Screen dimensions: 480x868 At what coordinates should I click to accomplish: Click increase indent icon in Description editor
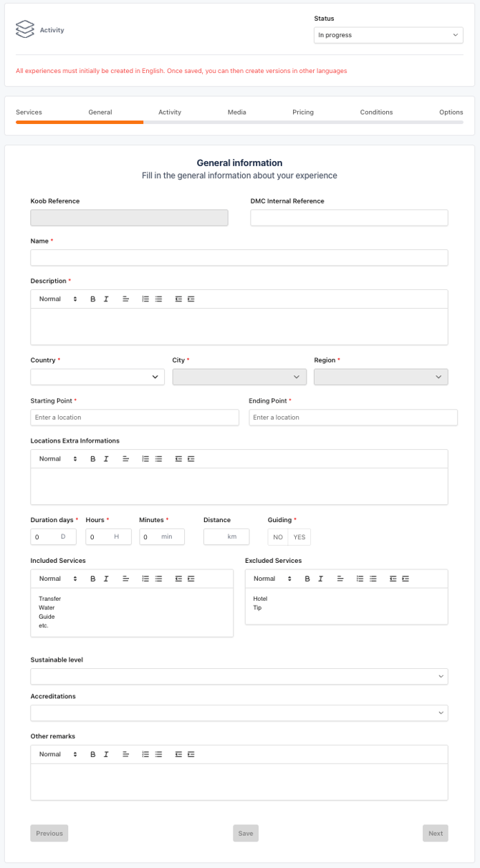pos(191,299)
